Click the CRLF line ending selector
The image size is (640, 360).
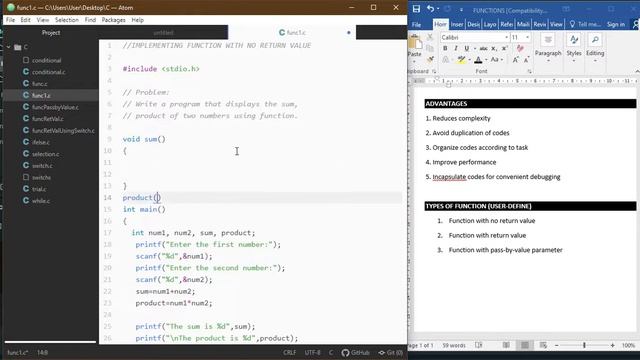[290, 353]
